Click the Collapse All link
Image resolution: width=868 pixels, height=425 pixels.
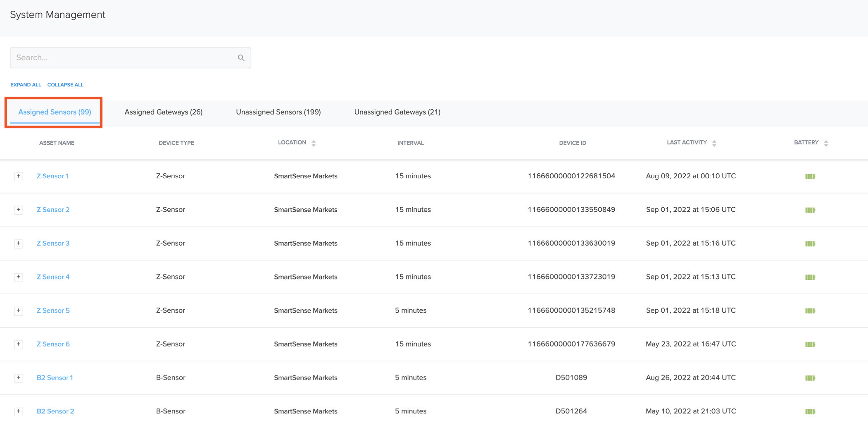tap(65, 85)
